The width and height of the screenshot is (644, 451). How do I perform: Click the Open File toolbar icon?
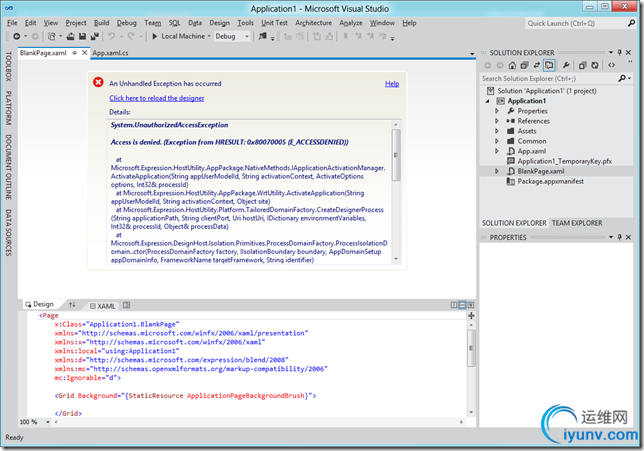pos(70,37)
